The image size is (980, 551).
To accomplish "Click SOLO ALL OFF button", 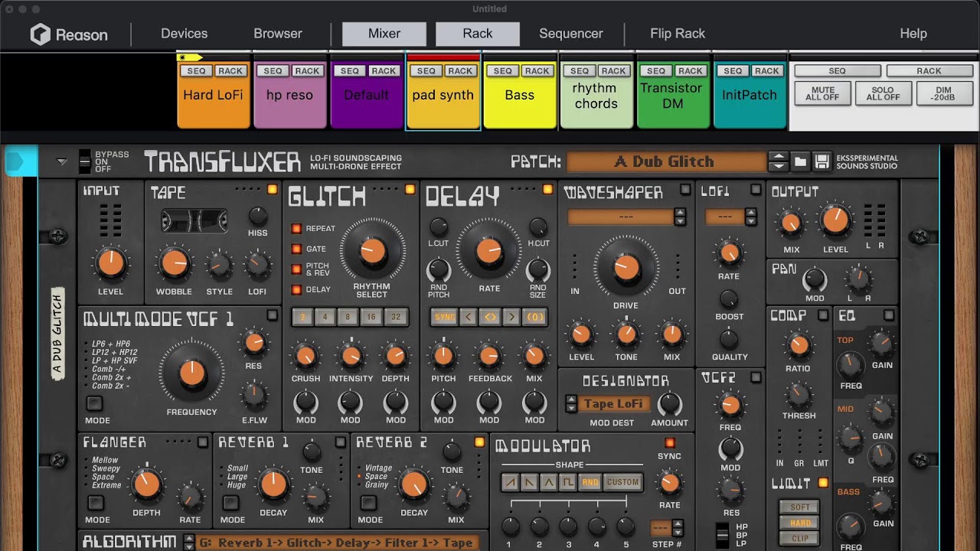I will pos(883,94).
